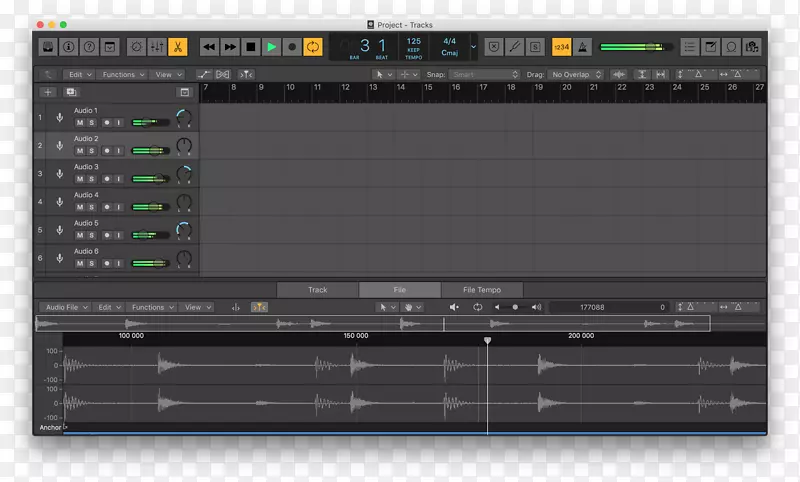Click the Rewind button

(209, 47)
